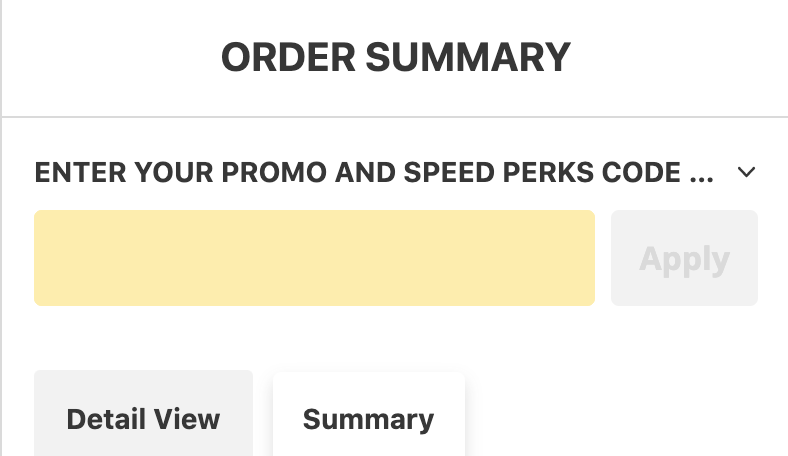Image resolution: width=788 pixels, height=456 pixels.
Task: Place cursor in the highlighted code input
Action: click(x=314, y=258)
